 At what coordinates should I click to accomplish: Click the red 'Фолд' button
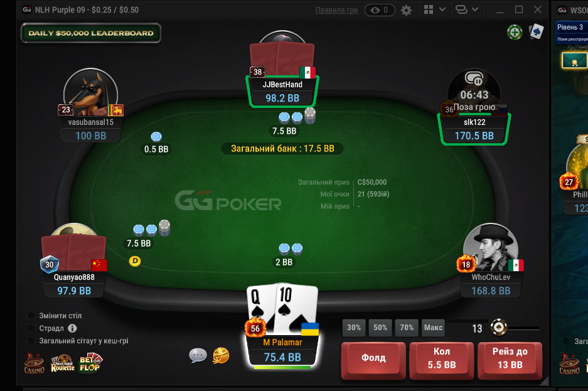[373, 358]
